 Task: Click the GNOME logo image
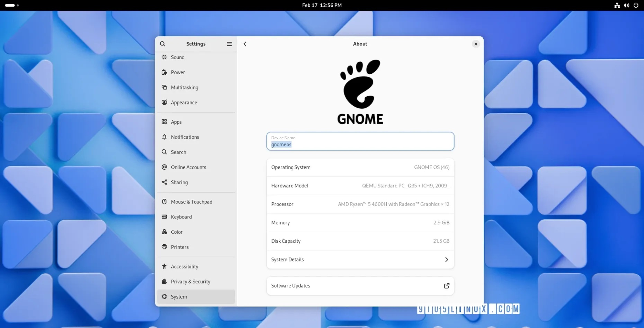(x=360, y=92)
